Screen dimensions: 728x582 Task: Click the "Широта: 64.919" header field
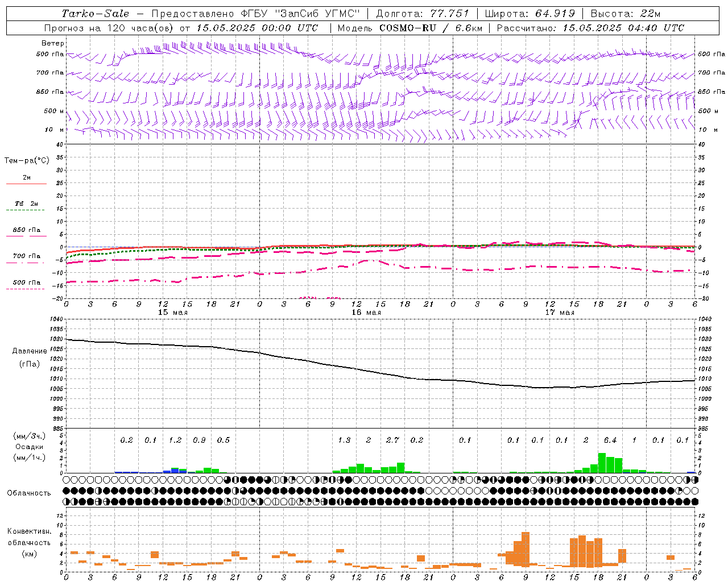click(530, 14)
